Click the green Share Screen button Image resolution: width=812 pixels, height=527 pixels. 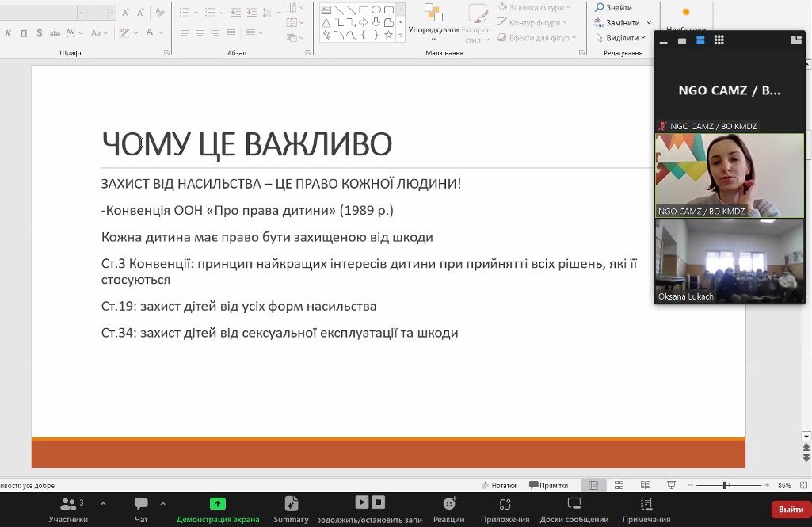click(x=218, y=508)
